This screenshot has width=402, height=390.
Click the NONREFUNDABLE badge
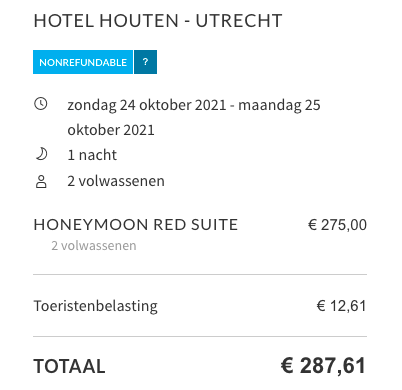(x=83, y=62)
